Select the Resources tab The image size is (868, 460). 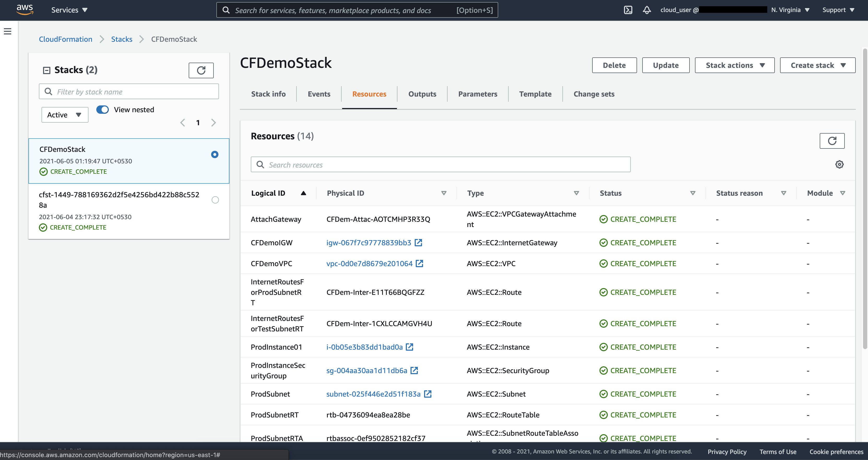coord(369,94)
